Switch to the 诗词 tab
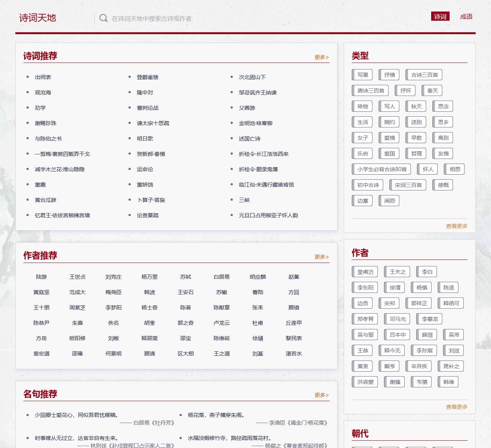 point(440,17)
